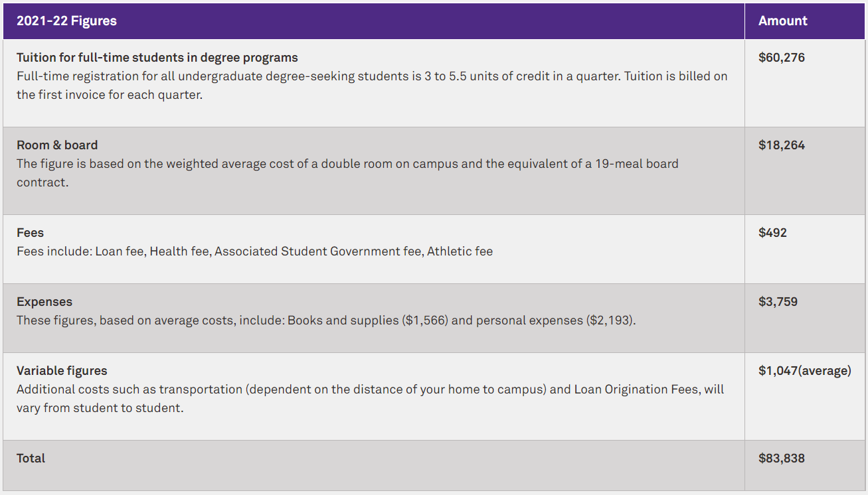868x495 pixels.
Task: Click the 19-meal board contract description text
Action: click(x=347, y=173)
